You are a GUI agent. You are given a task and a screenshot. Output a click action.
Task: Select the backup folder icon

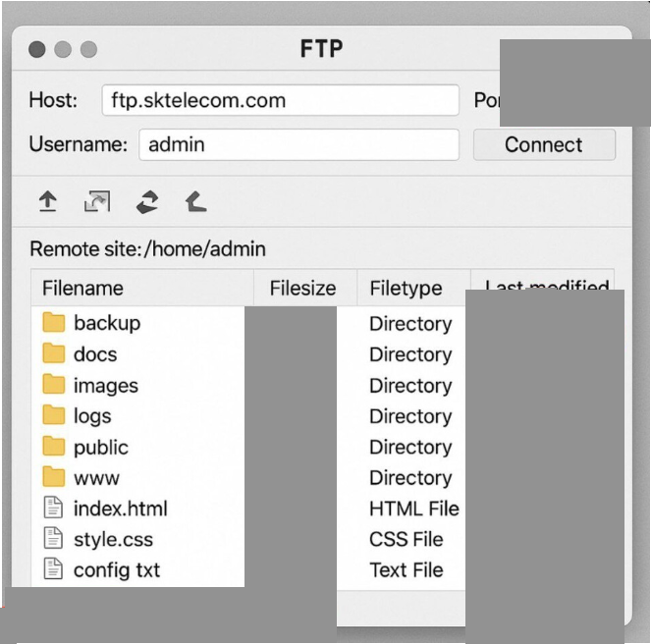(54, 323)
